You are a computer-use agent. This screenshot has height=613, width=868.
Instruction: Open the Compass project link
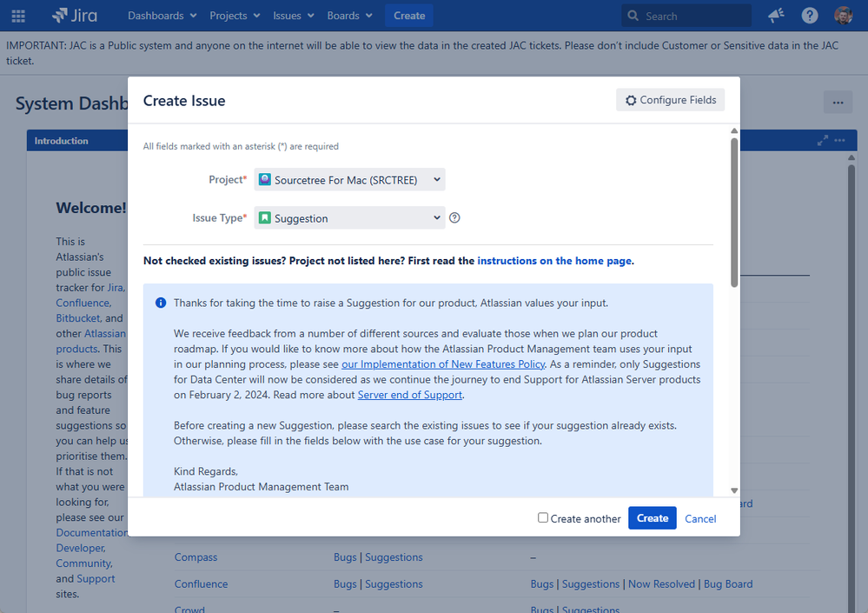click(195, 557)
